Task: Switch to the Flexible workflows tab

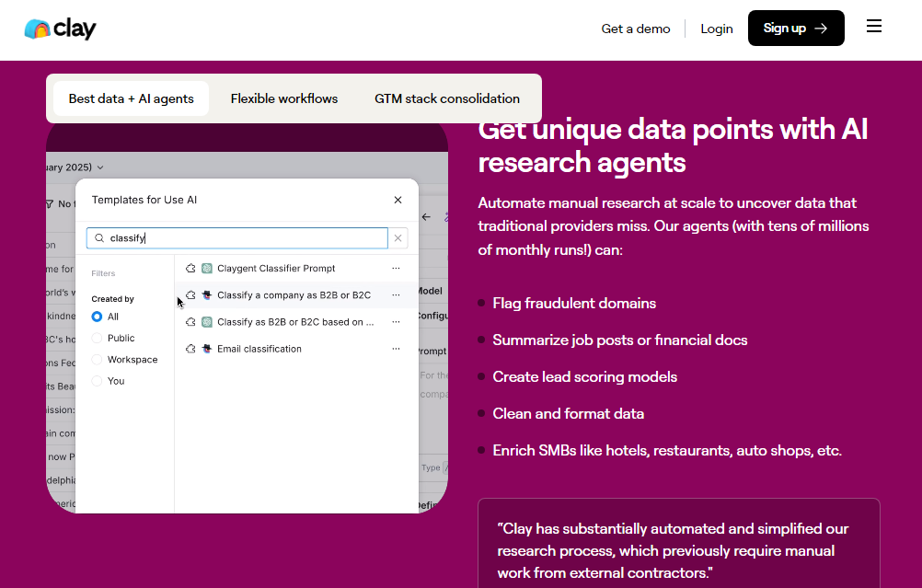Action: point(284,98)
